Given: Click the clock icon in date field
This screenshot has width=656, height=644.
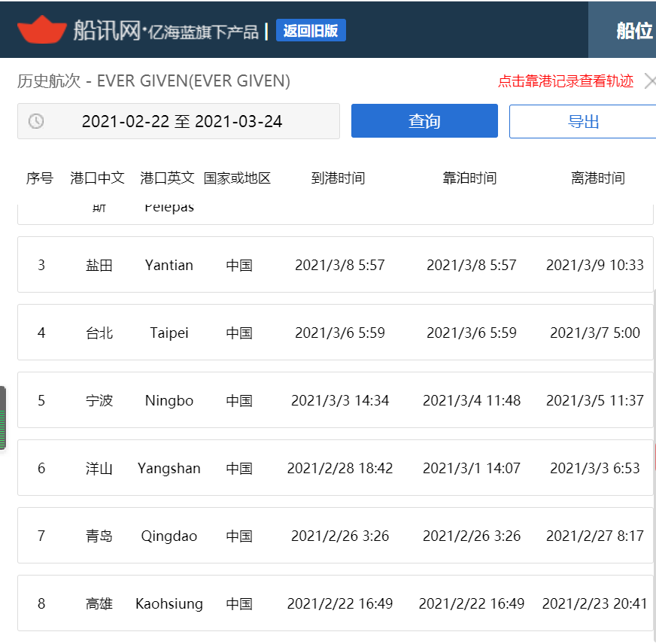Looking at the screenshot, I should (36, 121).
